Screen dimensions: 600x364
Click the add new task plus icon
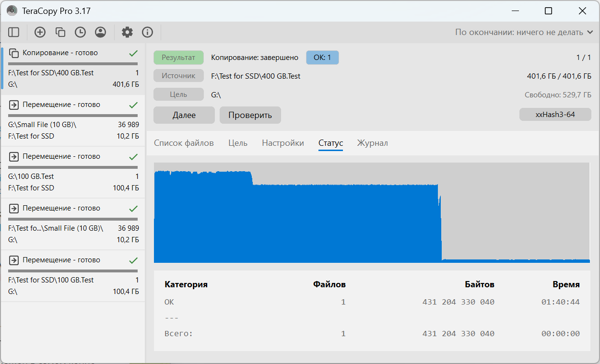40,32
